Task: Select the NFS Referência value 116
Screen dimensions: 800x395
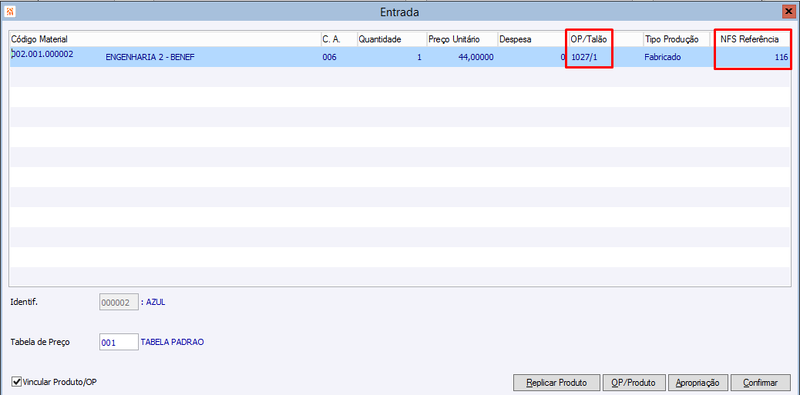Action: point(781,58)
